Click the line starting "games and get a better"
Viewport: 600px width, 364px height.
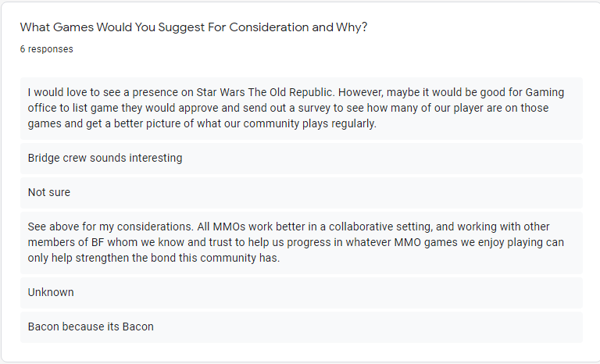202,124
